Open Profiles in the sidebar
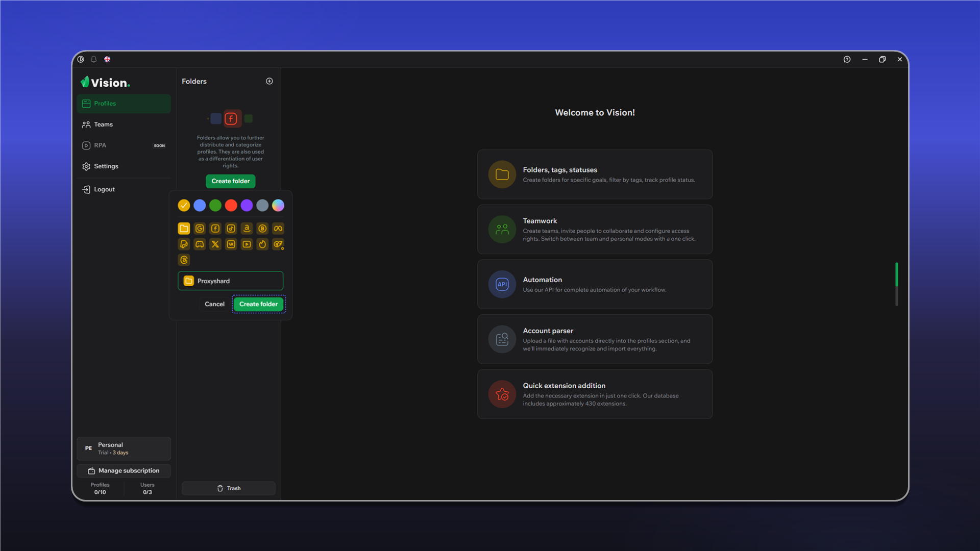This screenshot has height=551, width=980. pyautogui.click(x=124, y=104)
